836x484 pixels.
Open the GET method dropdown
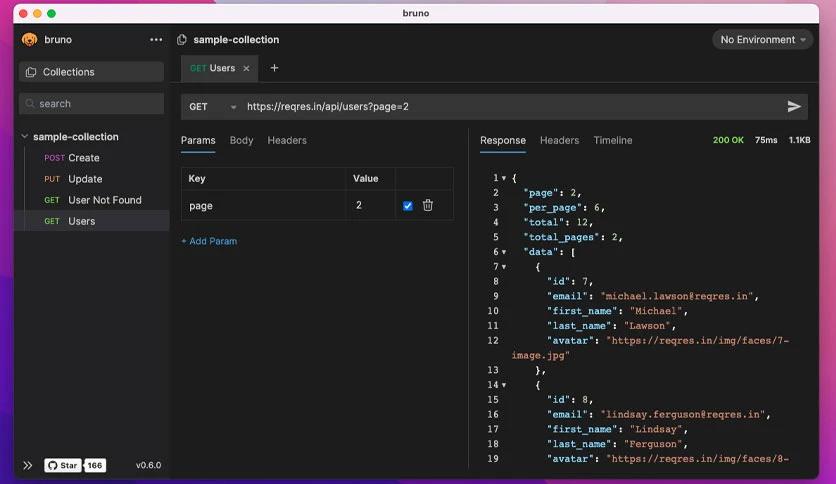212,107
